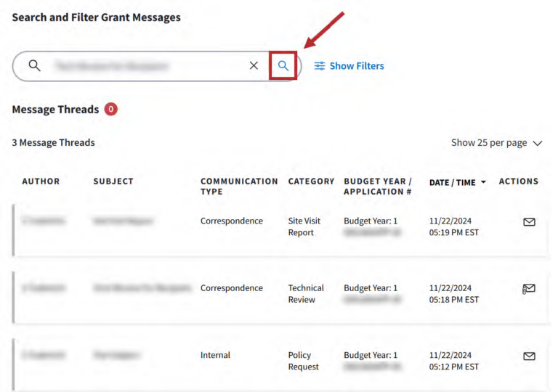Show Filters for grant messages
Image resolution: width=558 pixels, height=392 pixels.
pyautogui.click(x=349, y=66)
